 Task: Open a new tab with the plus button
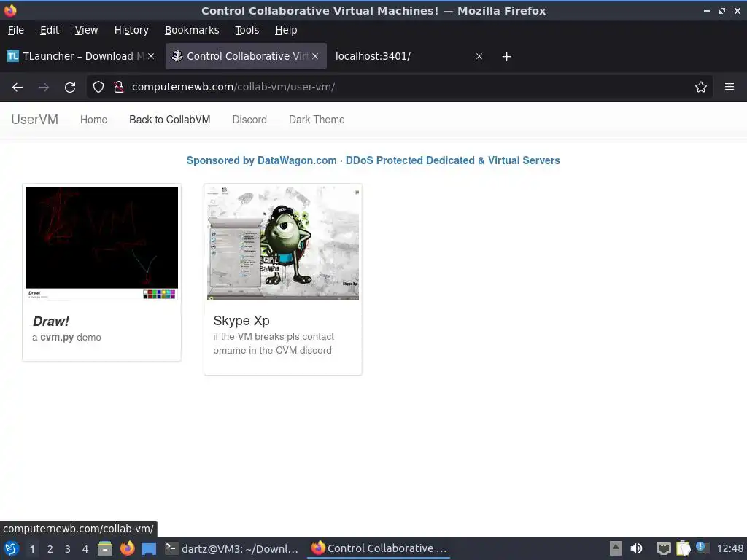(506, 57)
